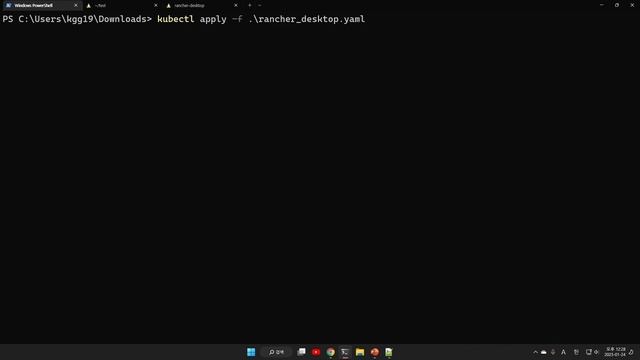640x360 pixels.
Task: Open File Explorer from the taskbar
Action: pos(360,352)
